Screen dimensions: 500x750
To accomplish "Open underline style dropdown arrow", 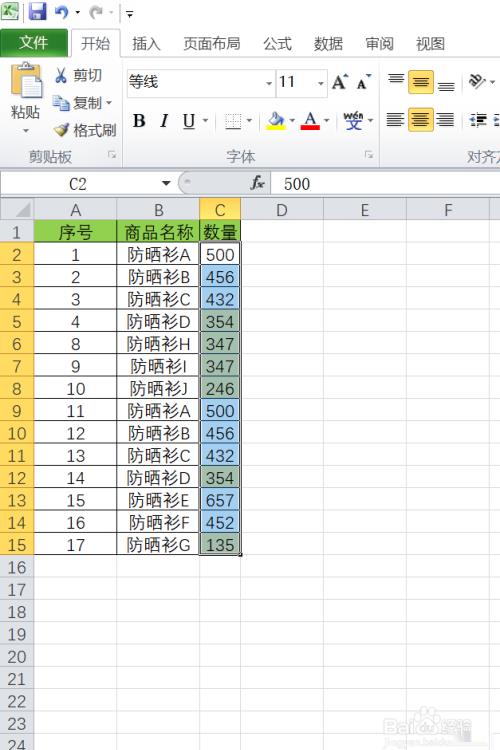I will click(x=206, y=121).
